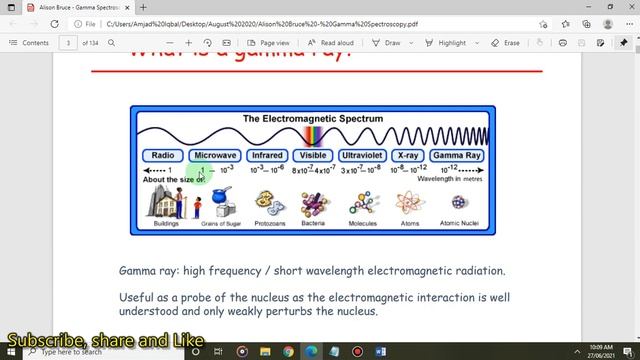
Task: Click the Windows taskbar search box
Action: point(104,352)
